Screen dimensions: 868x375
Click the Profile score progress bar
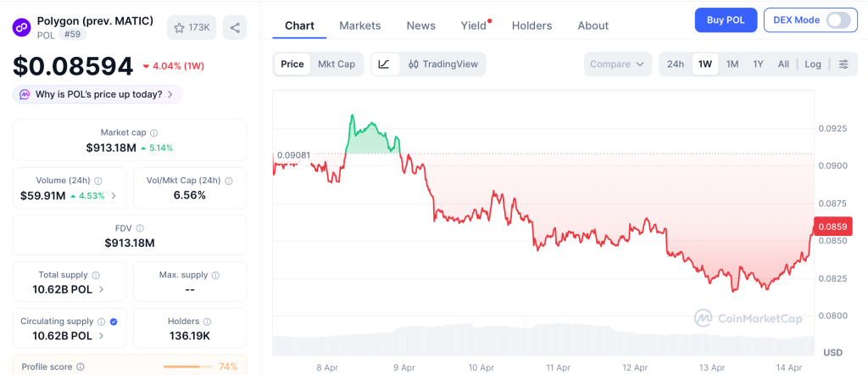point(187,367)
